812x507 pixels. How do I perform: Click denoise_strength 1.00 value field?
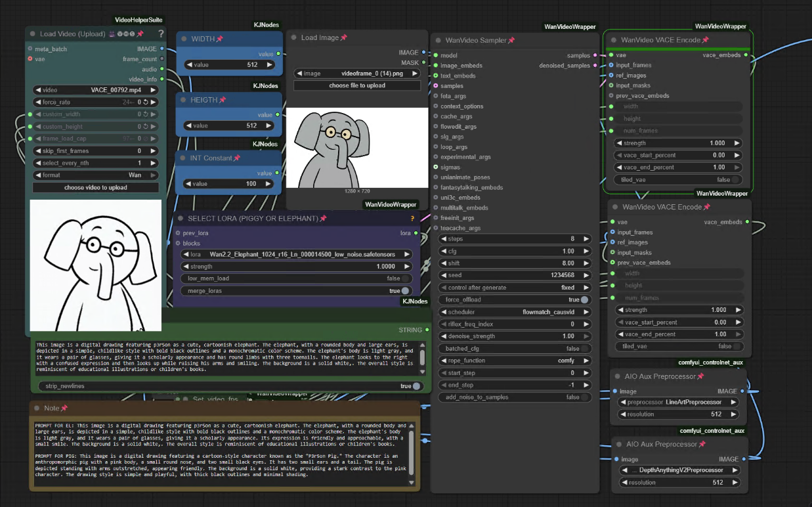(x=515, y=336)
